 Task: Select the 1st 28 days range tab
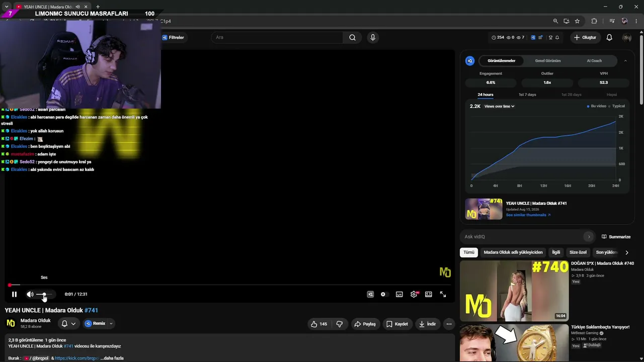(x=571, y=95)
